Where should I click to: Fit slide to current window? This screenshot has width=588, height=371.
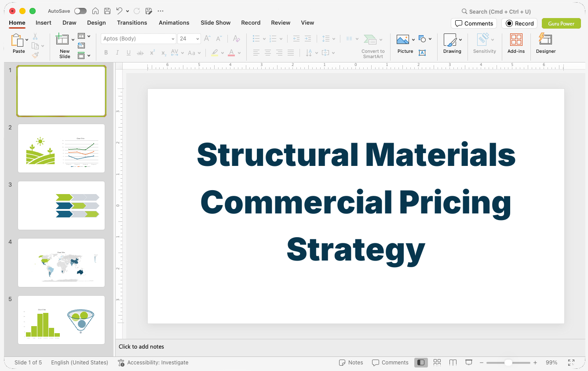point(571,363)
